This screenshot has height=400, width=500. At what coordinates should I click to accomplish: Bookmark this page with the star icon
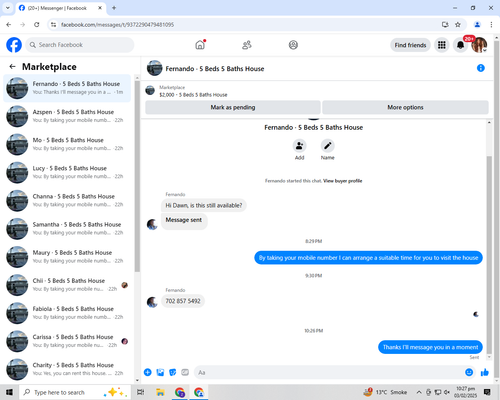(458, 24)
